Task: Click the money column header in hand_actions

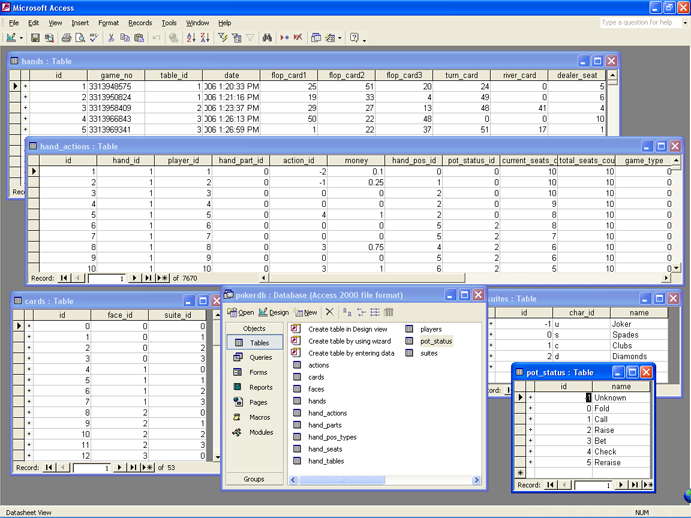Action: click(x=356, y=160)
